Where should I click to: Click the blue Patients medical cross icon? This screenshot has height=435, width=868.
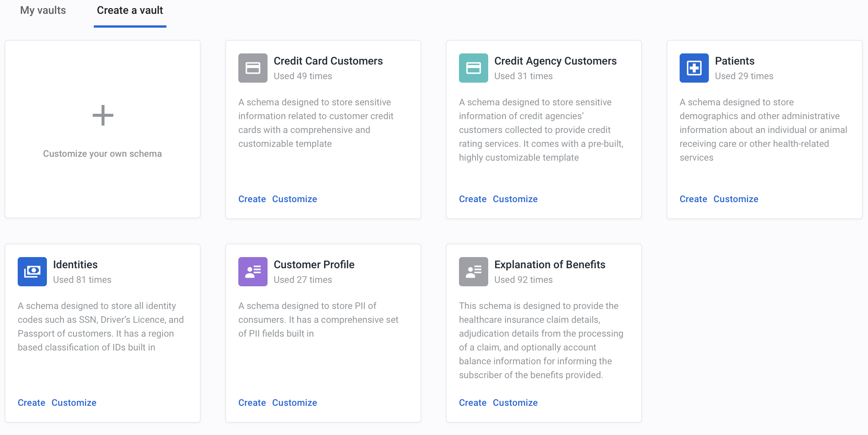[x=694, y=68]
